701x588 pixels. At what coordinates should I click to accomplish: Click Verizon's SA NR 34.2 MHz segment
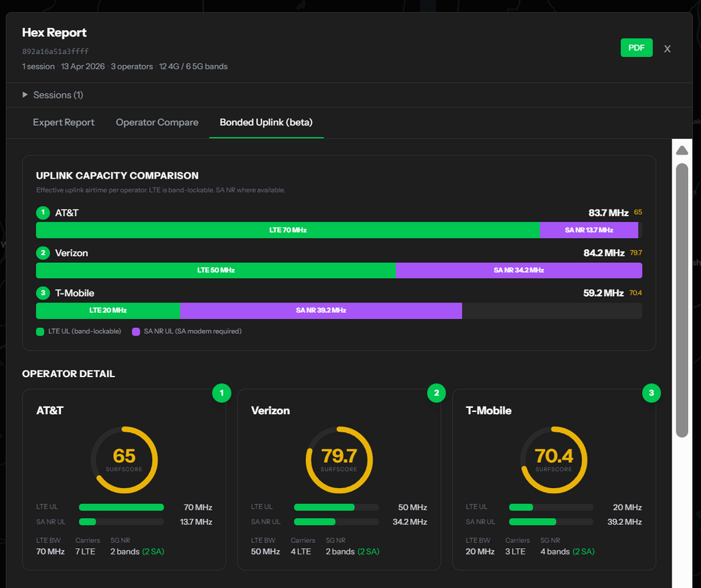(519, 270)
